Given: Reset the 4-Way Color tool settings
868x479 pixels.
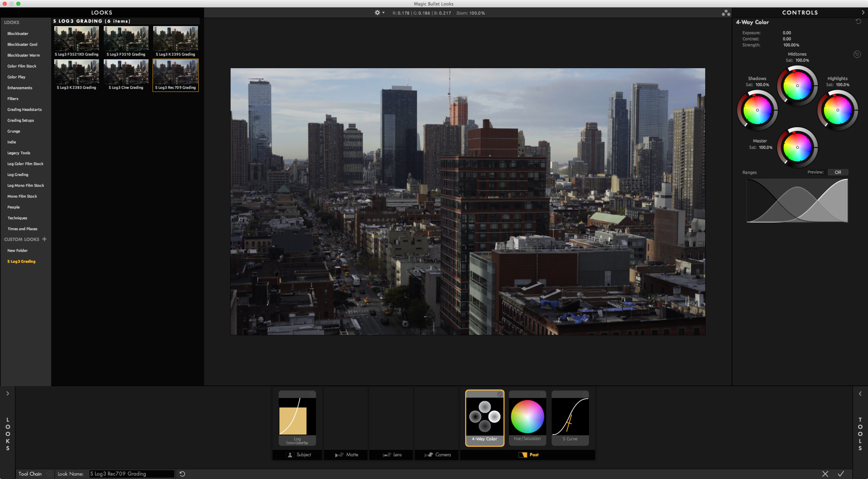Looking at the screenshot, I should point(858,22).
